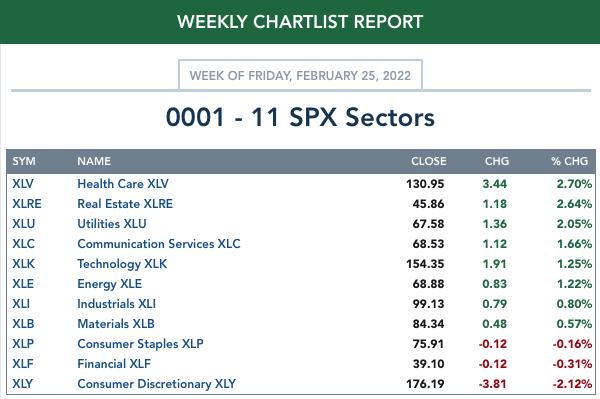This screenshot has width=600, height=399.
Task: Open the XLRE symbol link
Action: (x=27, y=204)
